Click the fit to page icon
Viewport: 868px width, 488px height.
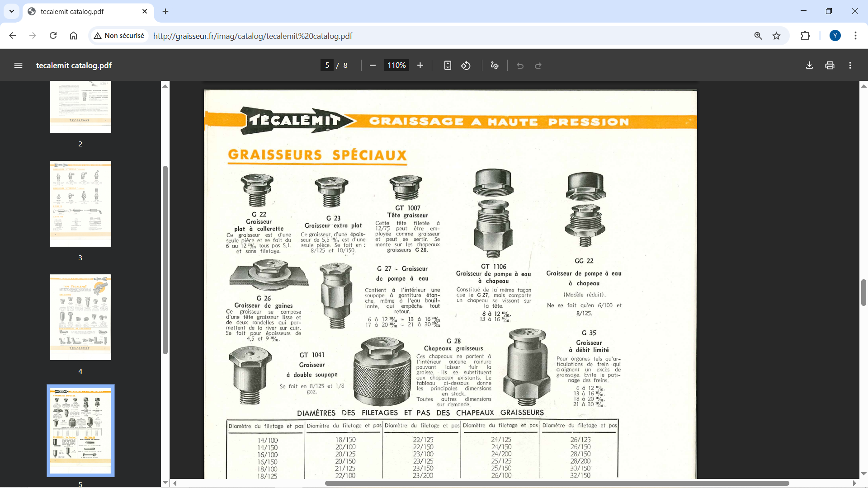tap(448, 66)
